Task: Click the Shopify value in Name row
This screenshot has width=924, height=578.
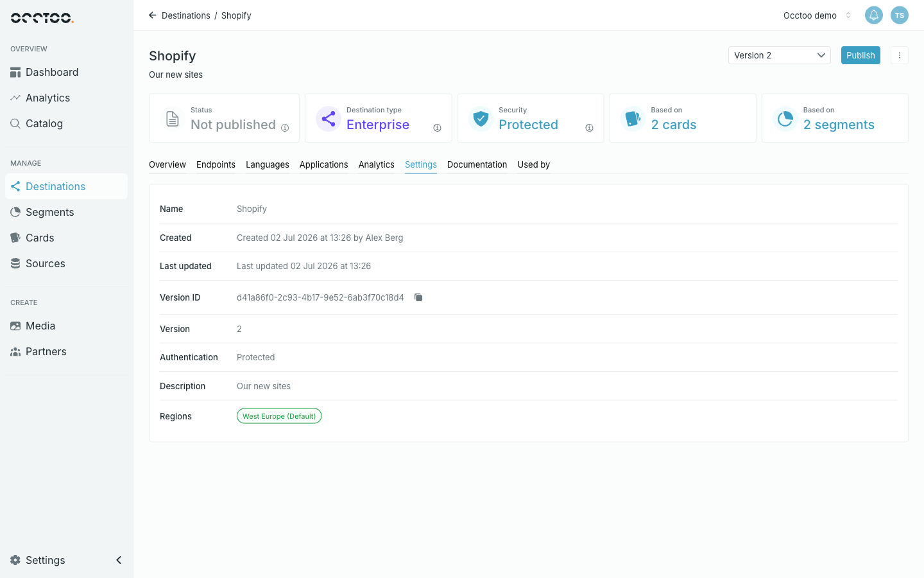Action: coord(252,209)
